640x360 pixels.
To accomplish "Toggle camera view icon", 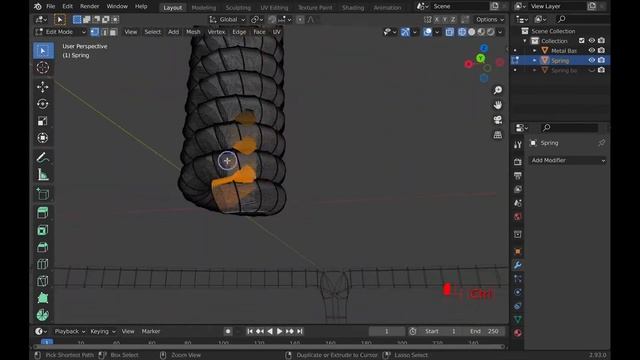I will pyautogui.click(x=498, y=120).
